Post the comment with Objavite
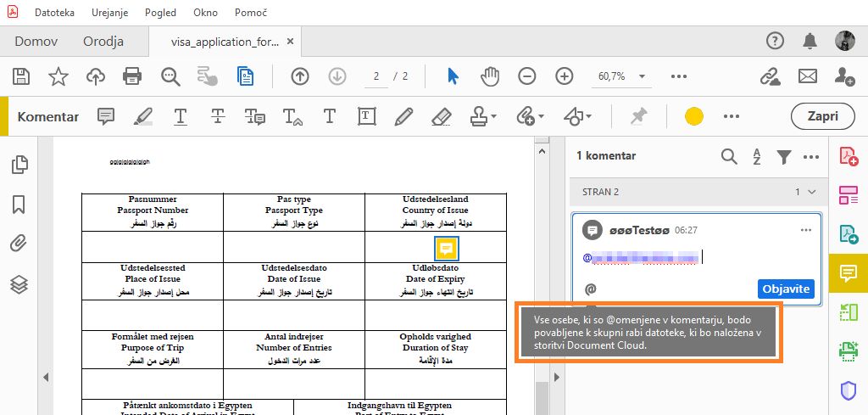 pyautogui.click(x=786, y=289)
